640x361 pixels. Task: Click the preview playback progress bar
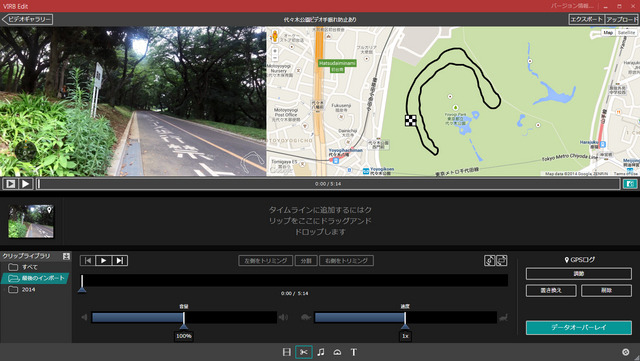click(x=328, y=184)
